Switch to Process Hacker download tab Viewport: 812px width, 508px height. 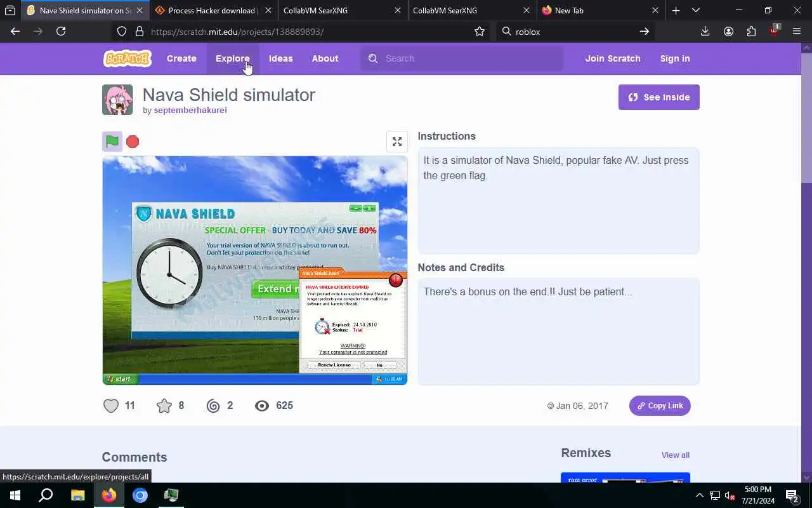tap(212, 11)
